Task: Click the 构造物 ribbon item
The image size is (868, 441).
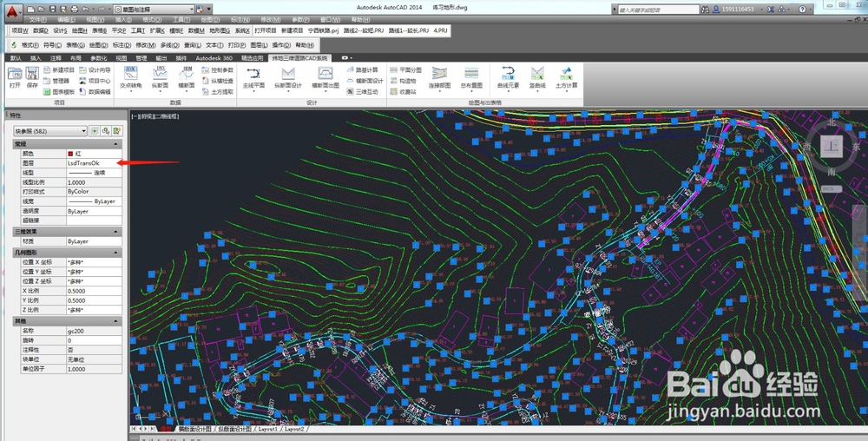Action: (403, 81)
